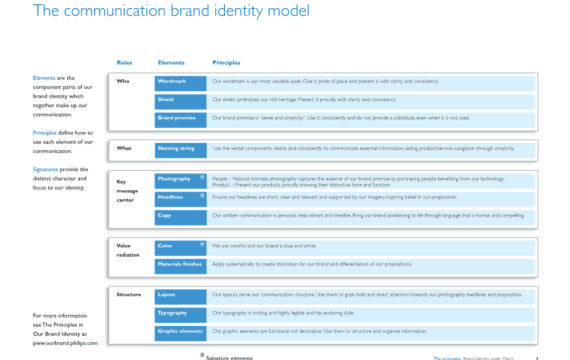Click 'We are colorful' color principle text
Screen dimensions: 570x360
click(x=264, y=246)
